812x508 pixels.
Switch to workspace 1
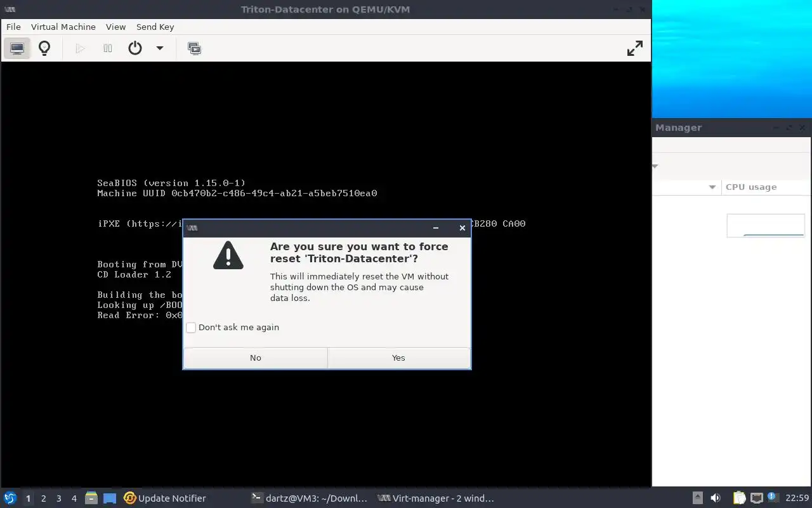point(28,498)
